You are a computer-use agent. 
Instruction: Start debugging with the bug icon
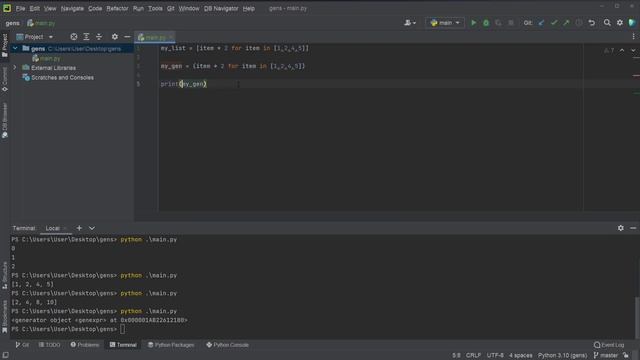coord(486,23)
